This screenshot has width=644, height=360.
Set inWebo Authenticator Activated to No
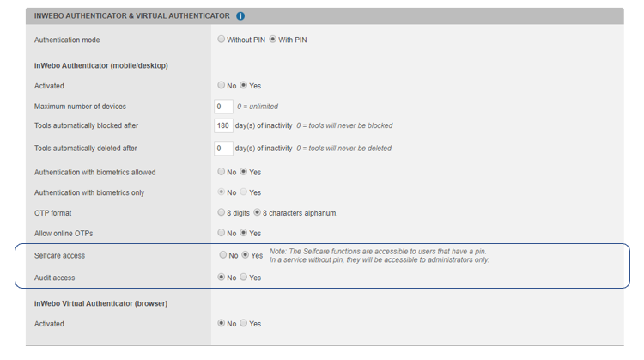coord(222,86)
